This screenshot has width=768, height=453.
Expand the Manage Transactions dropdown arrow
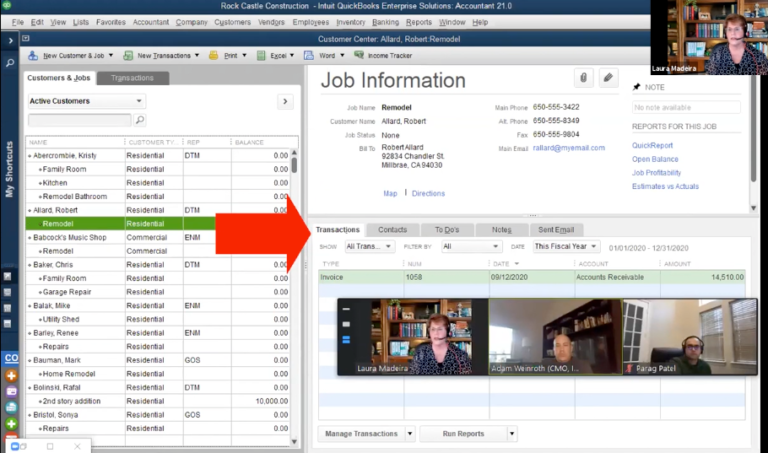click(x=410, y=434)
